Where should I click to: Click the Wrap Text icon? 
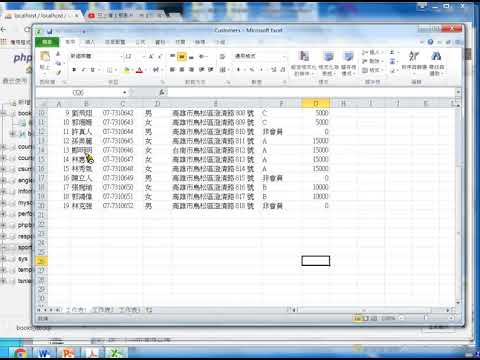(222, 56)
